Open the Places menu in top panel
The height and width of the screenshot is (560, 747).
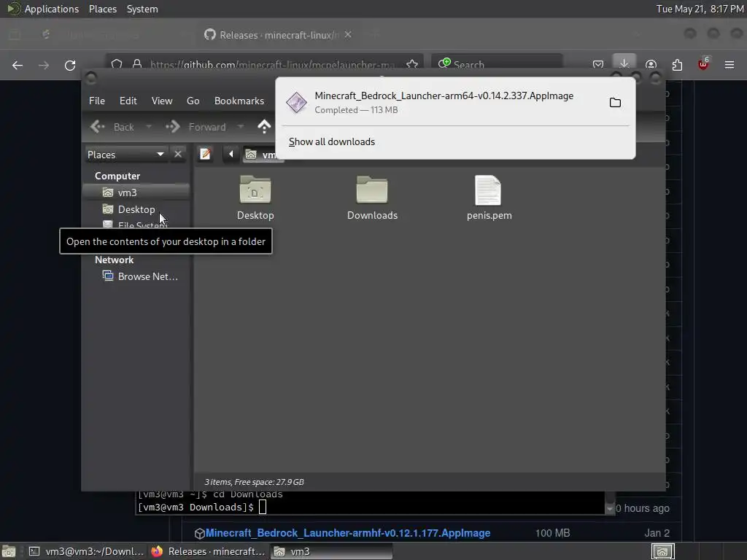pyautogui.click(x=103, y=9)
